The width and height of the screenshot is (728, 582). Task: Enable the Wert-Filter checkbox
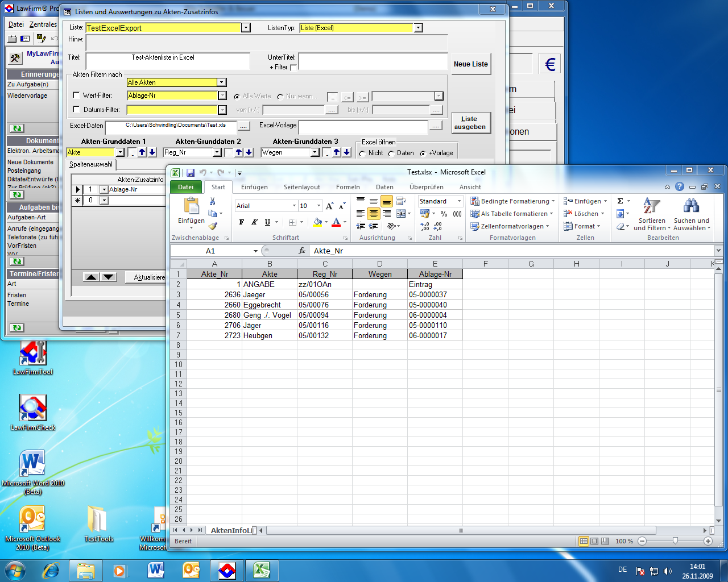[77, 95]
